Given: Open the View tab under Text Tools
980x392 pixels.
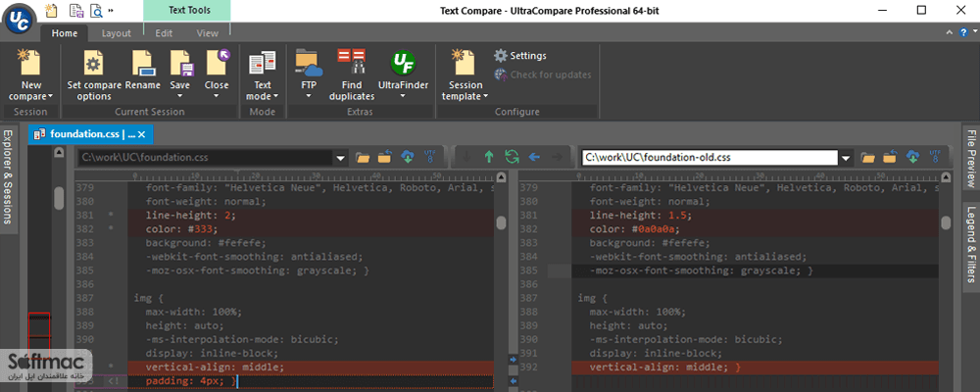Looking at the screenshot, I should click(x=208, y=33).
